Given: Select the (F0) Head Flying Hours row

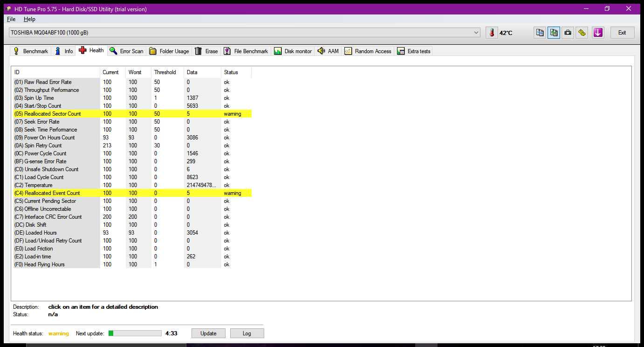Looking at the screenshot, I should click(x=131, y=264).
